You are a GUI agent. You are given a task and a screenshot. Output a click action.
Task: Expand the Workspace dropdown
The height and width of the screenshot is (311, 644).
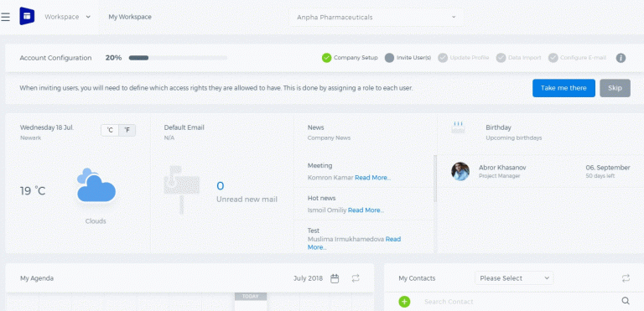67,17
